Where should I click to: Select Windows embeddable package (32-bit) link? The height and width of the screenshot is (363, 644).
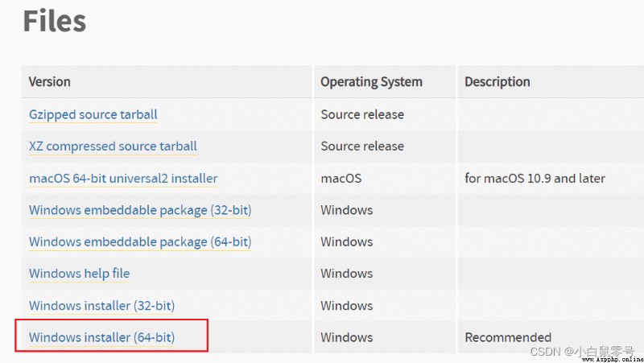click(140, 210)
